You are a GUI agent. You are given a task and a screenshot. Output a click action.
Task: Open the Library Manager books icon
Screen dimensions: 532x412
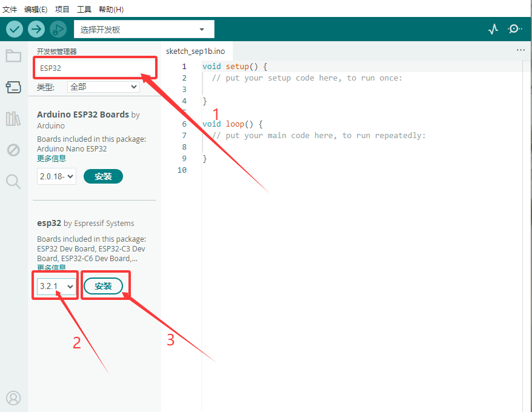[13, 119]
